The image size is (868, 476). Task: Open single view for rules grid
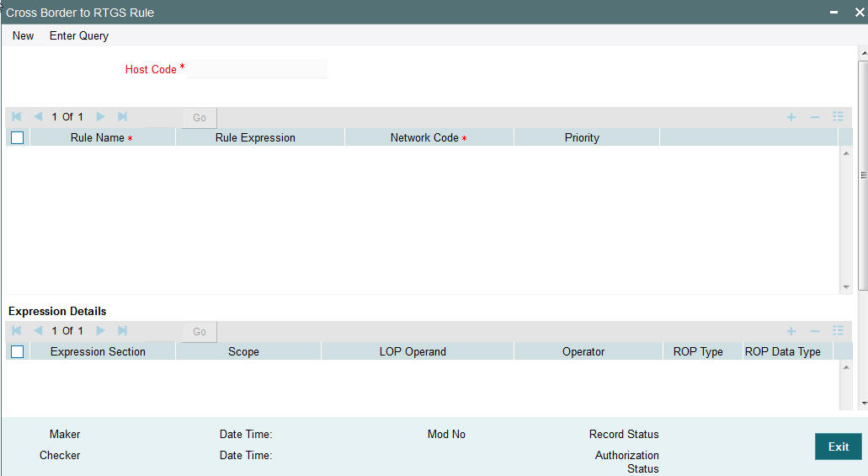point(838,116)
